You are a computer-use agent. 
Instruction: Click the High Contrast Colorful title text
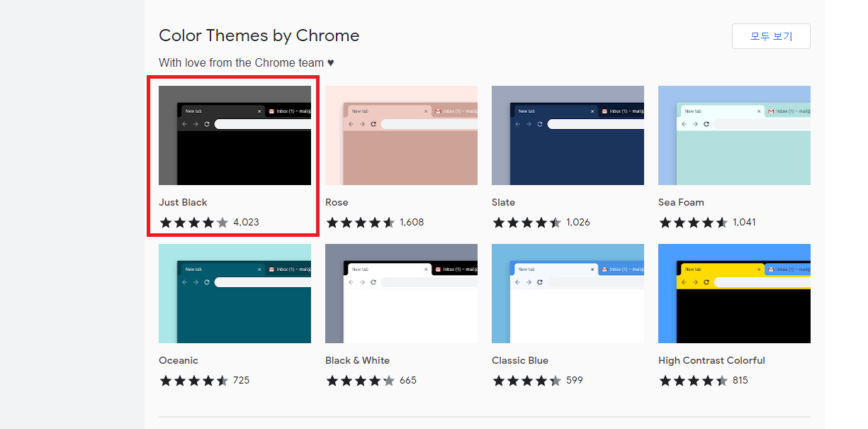point(711,360)
